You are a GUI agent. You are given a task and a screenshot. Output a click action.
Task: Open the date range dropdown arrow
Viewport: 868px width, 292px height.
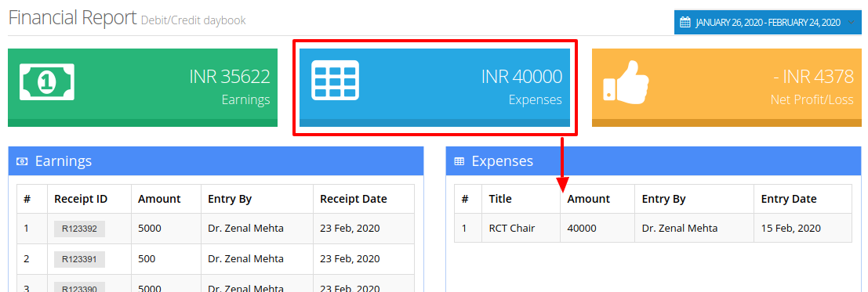(851, 23)
